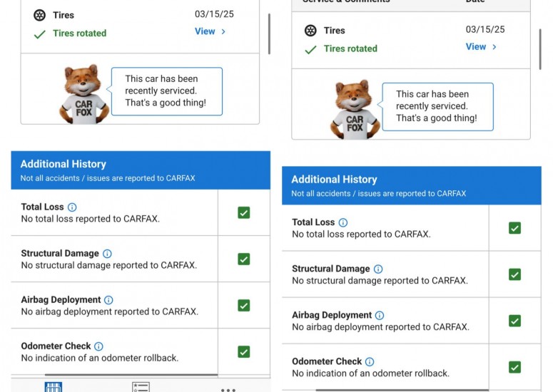The image size is (553, 392).
Task: Click the Car Fox mascot in left screenshot
Action: pyautogui.click(x=83, y=94)
